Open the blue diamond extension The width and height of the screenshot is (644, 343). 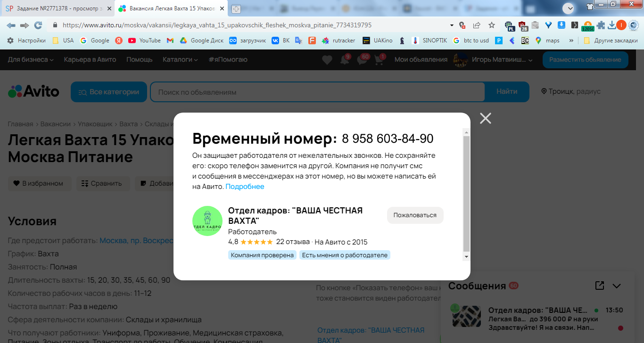pyautogui.click(x=548, y=25)
